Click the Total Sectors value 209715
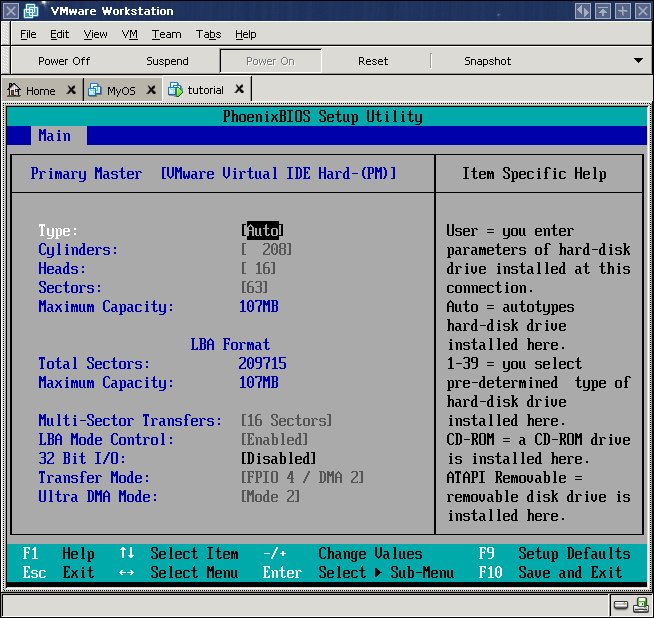Viewport: 654px width, 618px height. coord(262,363)
